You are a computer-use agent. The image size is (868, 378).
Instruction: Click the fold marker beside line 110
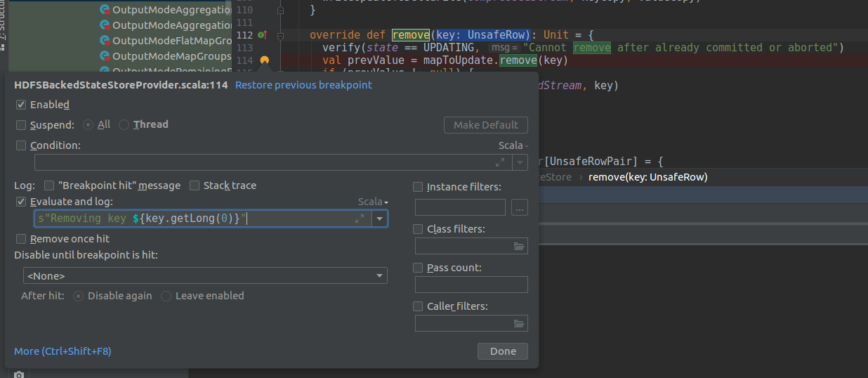(x=281, y=11)
